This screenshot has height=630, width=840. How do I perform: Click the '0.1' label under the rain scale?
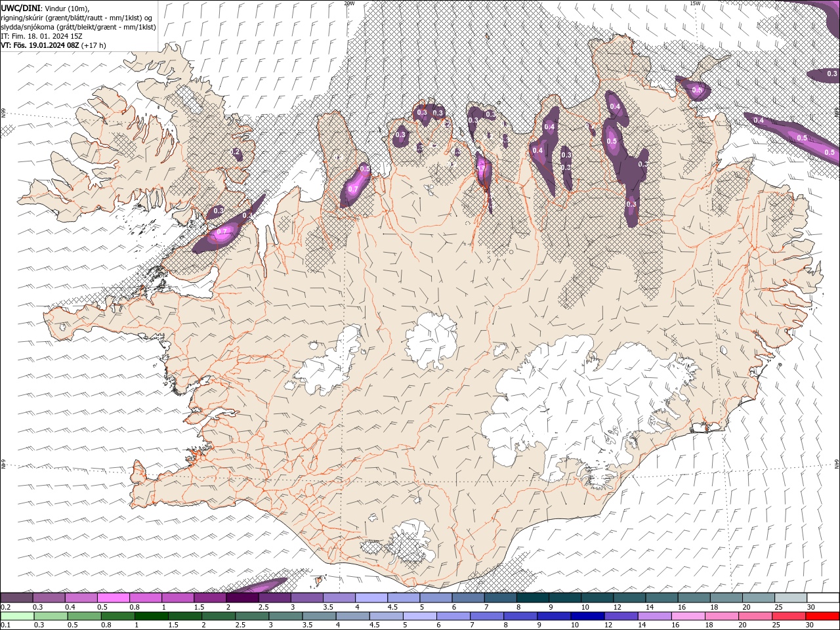click(5, 625)
